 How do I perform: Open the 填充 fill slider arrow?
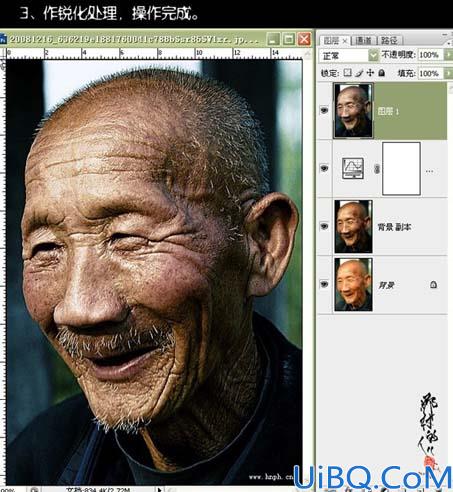point(449,73)
